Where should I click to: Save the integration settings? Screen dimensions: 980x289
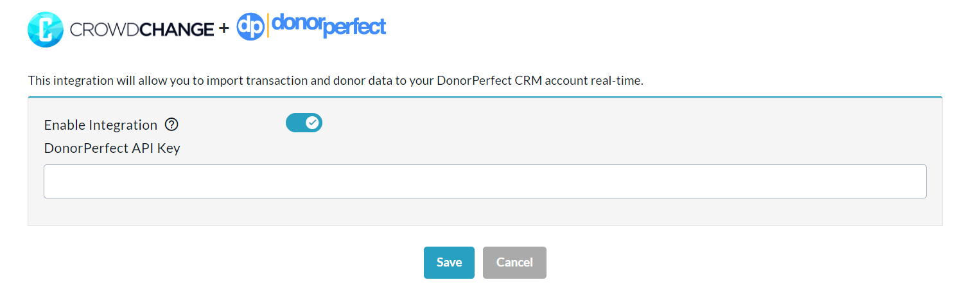pos(449,262)
